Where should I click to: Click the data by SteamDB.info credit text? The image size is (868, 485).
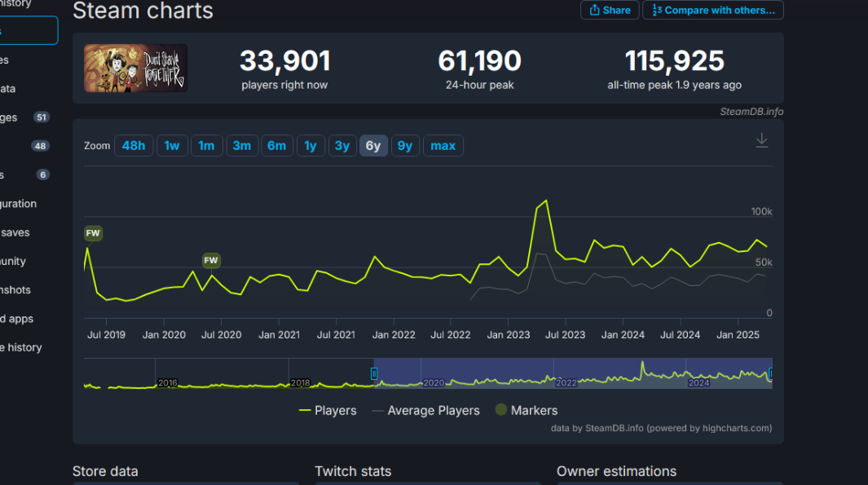(x=662, y=428)
